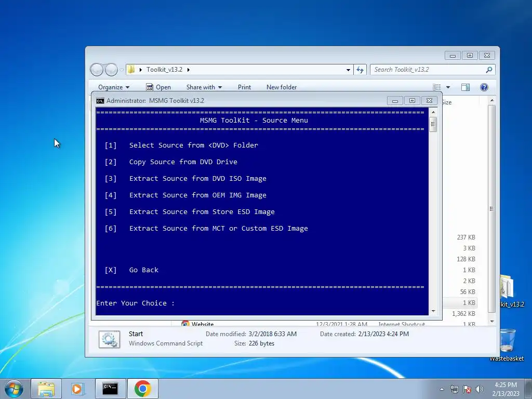Image resolution: width=532 pixels, height=399 pixels.
Task: Click the search magnifier icon
Action: [489, 70]
